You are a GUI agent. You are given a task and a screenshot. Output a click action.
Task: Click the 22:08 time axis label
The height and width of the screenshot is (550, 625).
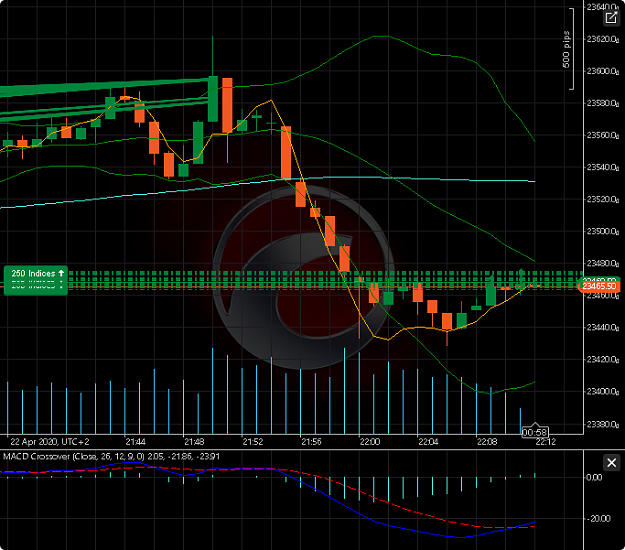[x=487, y=442]
